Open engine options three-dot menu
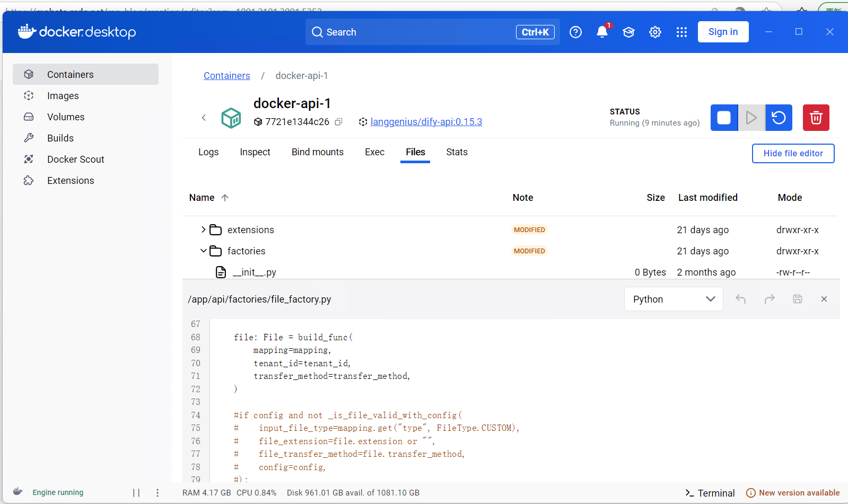This screenshot has height=504, width=848. [x=158, y=493]
